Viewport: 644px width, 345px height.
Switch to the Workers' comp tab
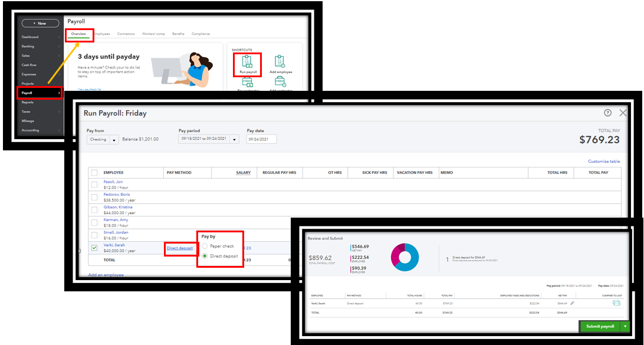click(x=153, y=34)
